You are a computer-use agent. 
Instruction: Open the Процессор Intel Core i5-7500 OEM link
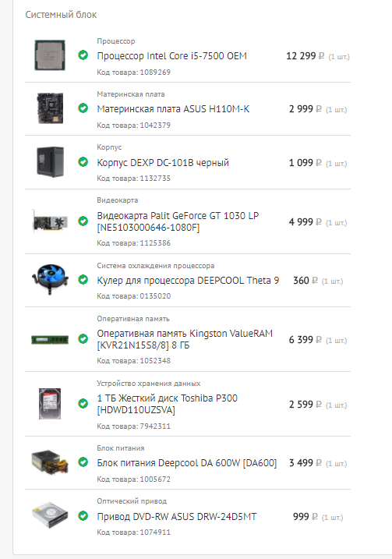171,56
